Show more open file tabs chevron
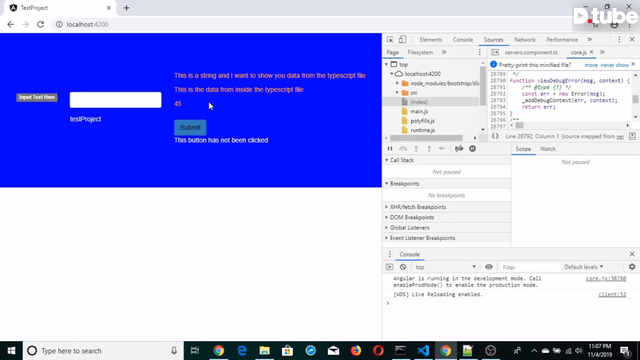The image size is (640, 360). point(602,52)
